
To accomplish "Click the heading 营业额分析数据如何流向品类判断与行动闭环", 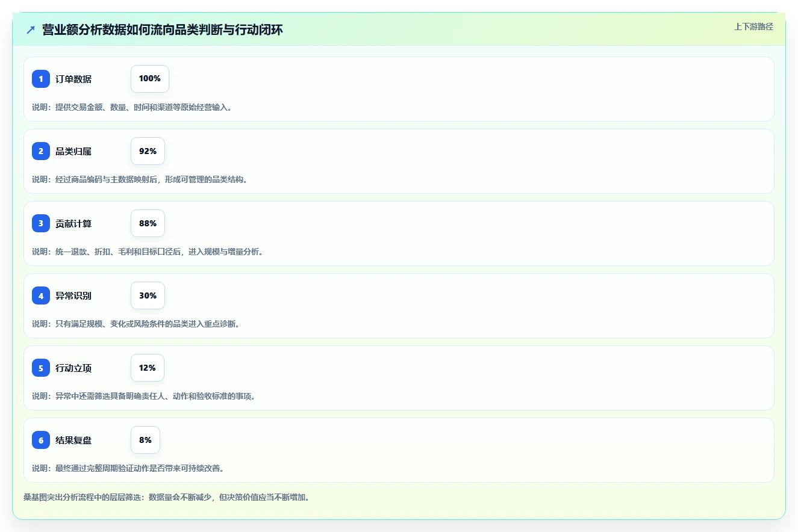I will click(163, 29).
